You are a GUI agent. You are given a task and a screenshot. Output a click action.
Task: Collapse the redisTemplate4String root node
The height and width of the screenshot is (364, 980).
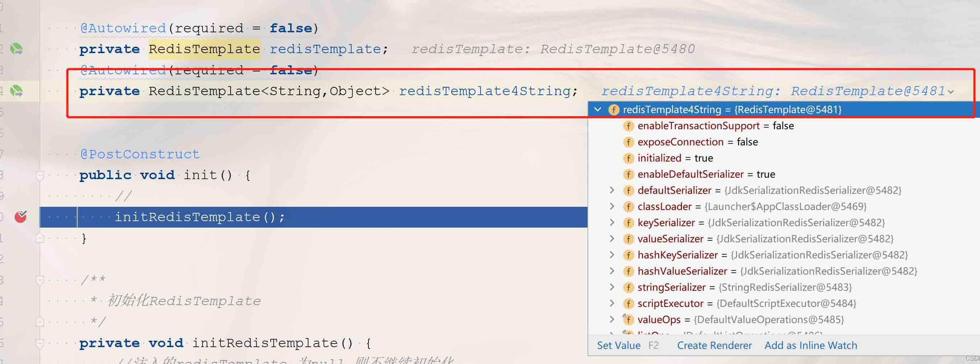click(x=598, y=109)
